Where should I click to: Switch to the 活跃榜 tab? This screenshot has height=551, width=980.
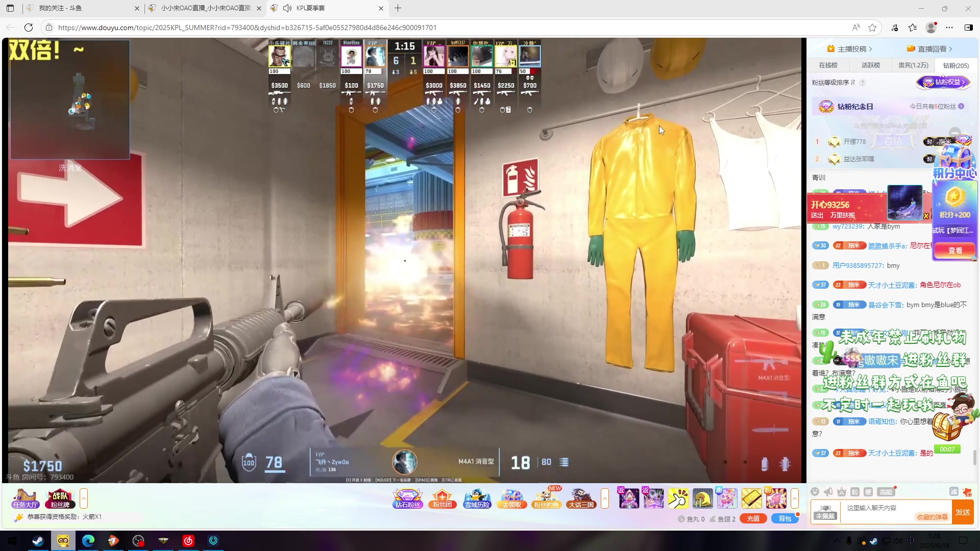(x=871, y=65)
